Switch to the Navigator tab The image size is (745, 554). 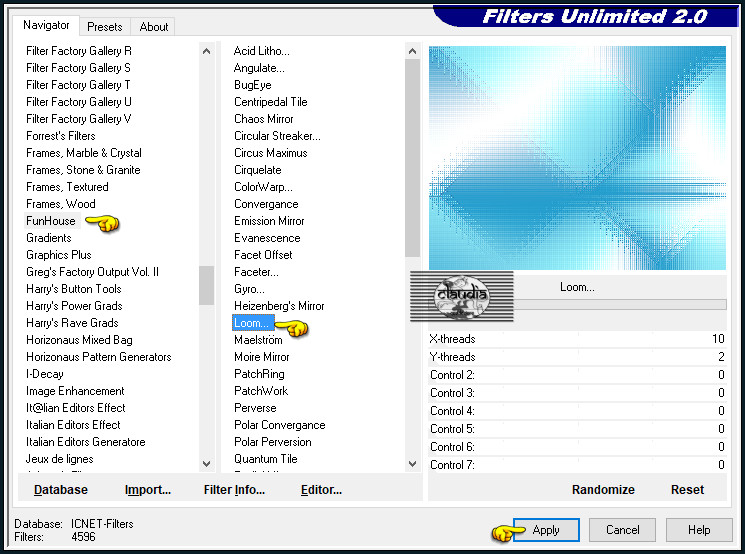46,25
